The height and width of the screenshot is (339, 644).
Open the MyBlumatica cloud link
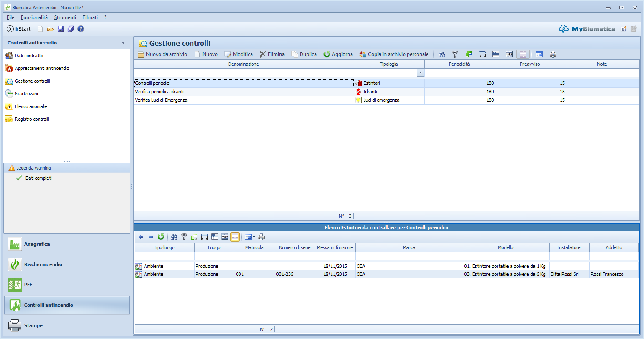tap(587, 29)
